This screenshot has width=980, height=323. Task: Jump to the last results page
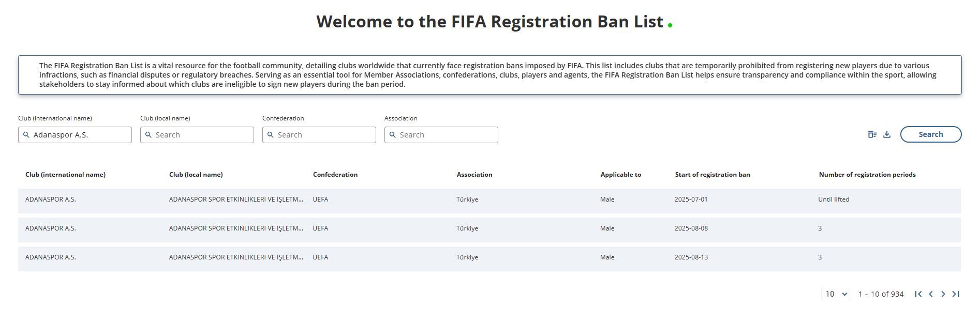[x=956, y=294]
